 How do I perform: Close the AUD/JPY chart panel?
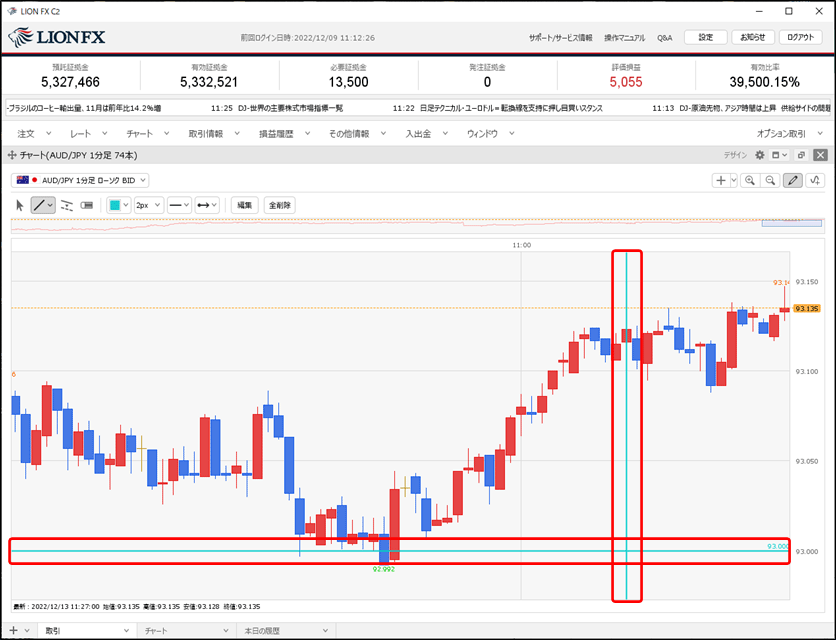pos(821,155)
